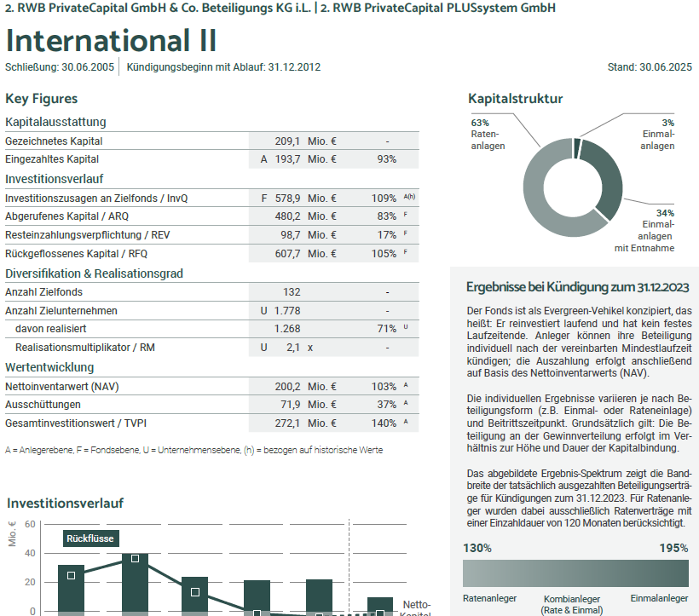Click the International II title
The height and width of the screenshot is (616, 699).
click(x=111, y=40)
